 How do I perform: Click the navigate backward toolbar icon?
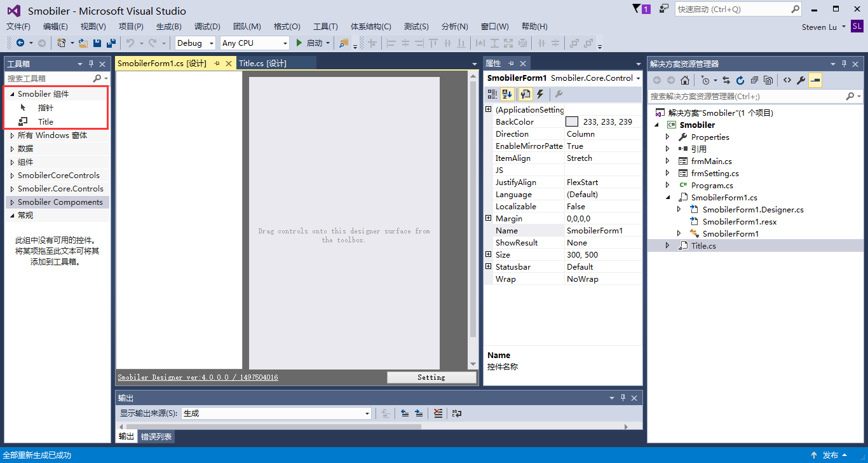point(20,43)
